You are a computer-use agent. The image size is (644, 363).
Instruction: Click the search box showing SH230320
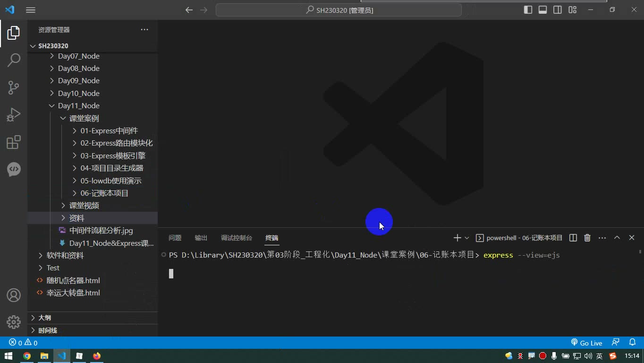point(339,10)
